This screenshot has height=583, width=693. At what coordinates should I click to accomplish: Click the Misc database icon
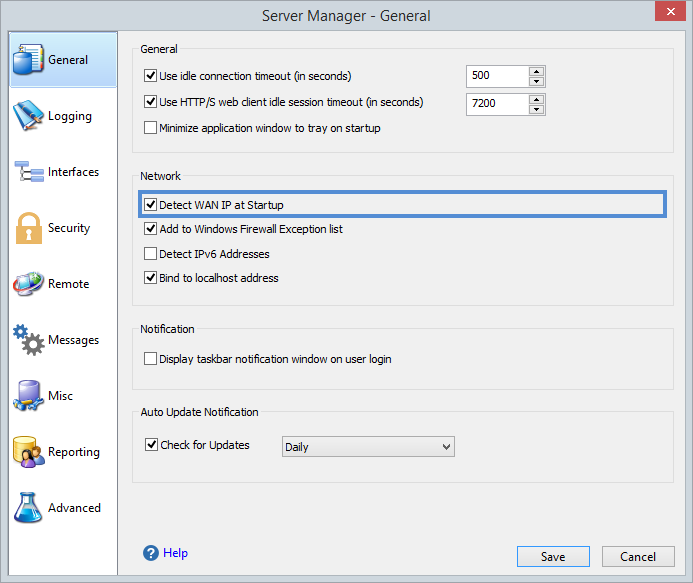tap(28, 396)
